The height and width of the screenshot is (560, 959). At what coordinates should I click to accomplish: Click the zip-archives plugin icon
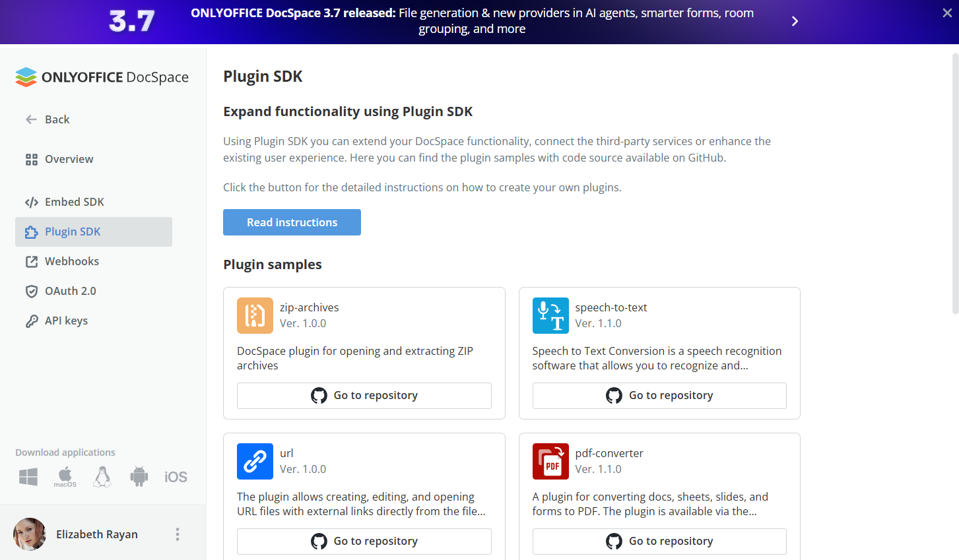(x=255, y=315)
